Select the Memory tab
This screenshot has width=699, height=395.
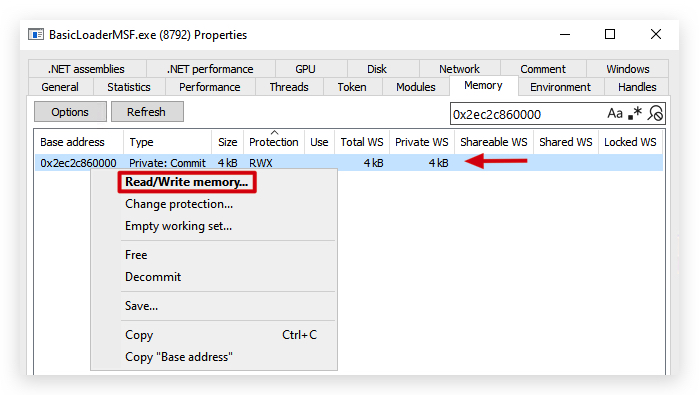coord(483,85)
